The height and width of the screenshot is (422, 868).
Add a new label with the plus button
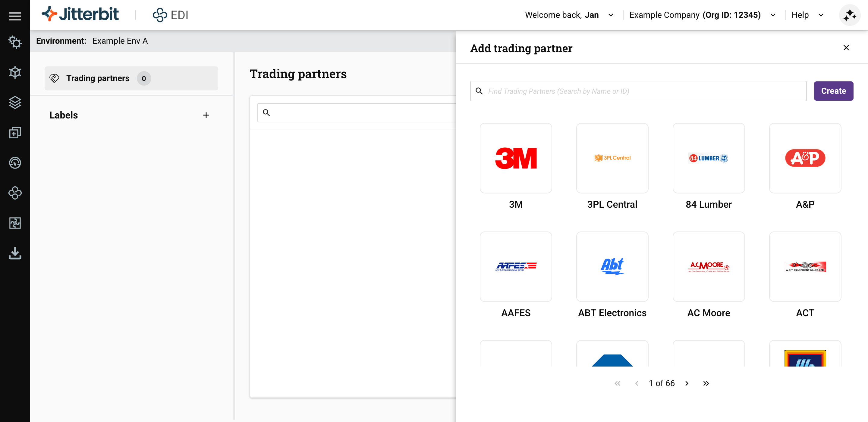(206, 115)
